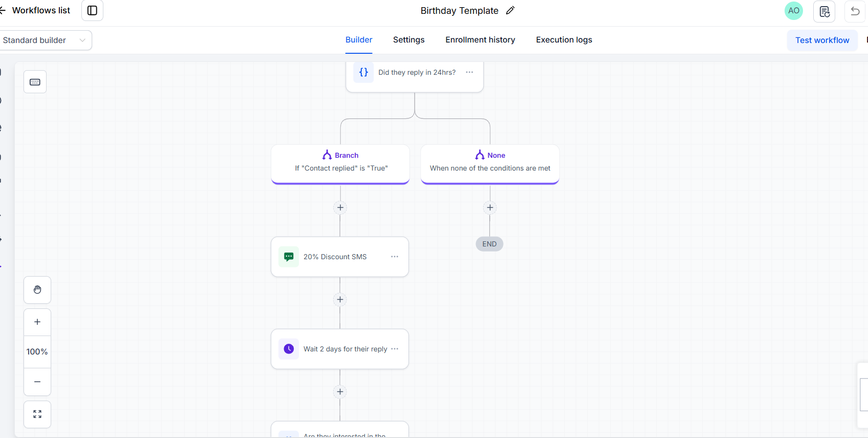The height and width of the screenshot is (438, 868).
Task: Click 'When none of the conditions are met' text
Action: tap(490, 168)
